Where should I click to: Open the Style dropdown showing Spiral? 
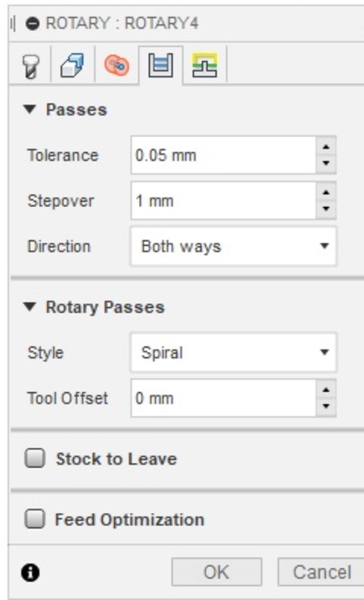click(x=234, y=352)
